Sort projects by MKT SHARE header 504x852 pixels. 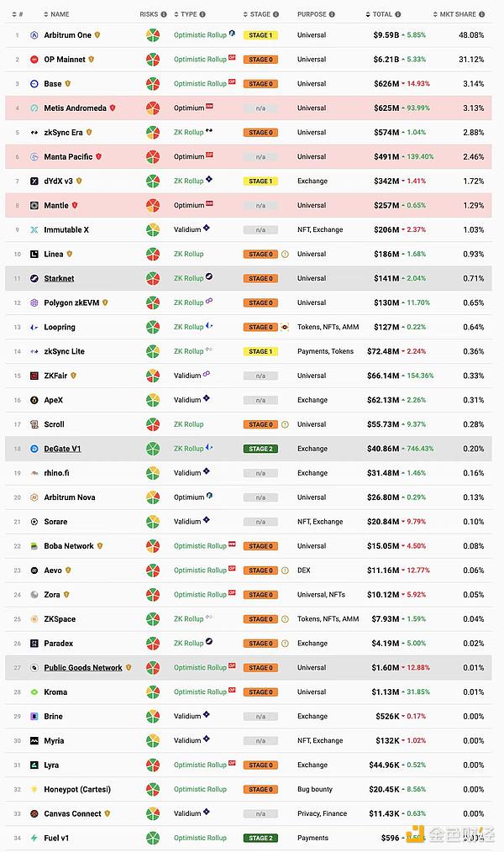tap(456, 14)
